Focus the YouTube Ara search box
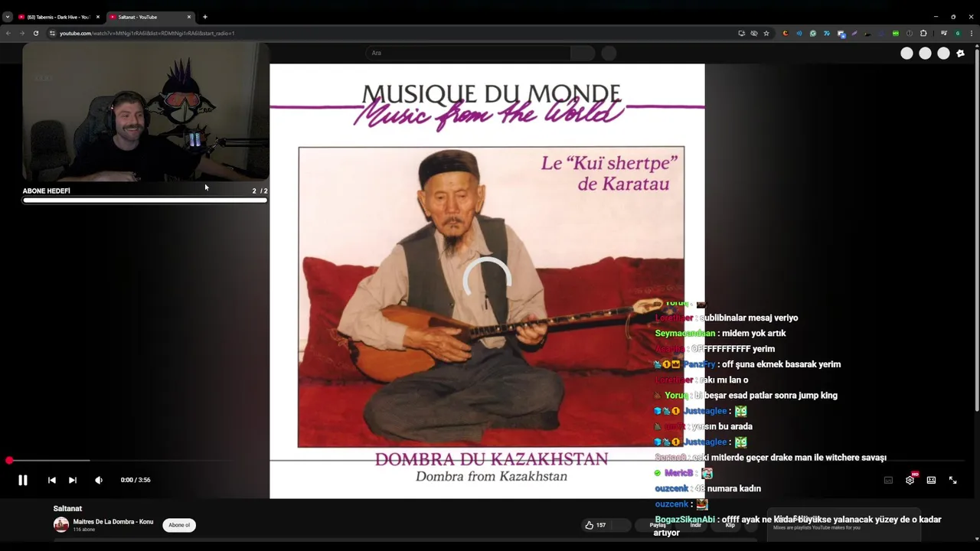The width and height of the screenshot is (980, 551). tap(468, 53)
